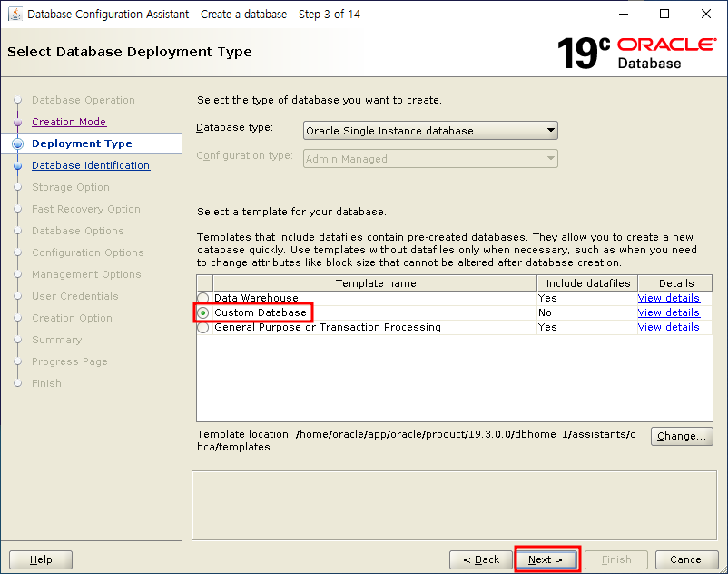Click the Template name column header
Screen dimensions: 728x574
[x=375, y=283]
